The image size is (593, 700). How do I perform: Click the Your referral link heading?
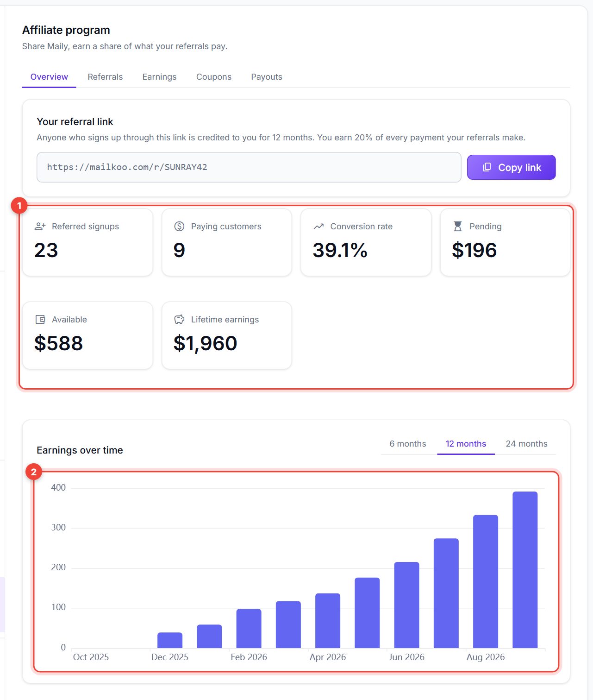[75, 122]
